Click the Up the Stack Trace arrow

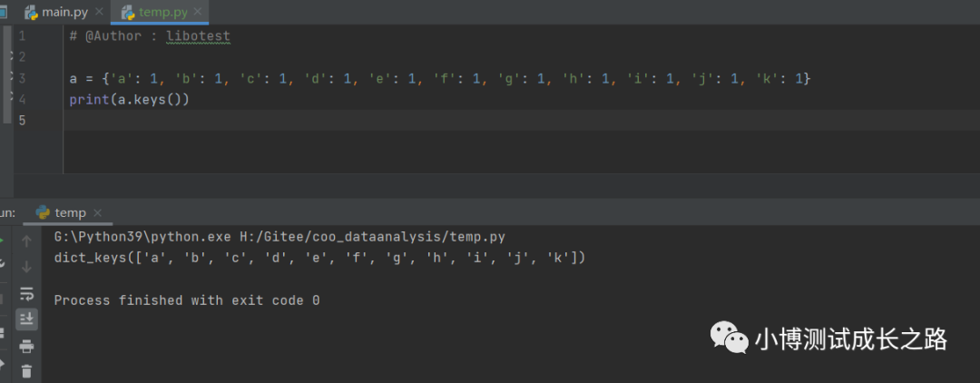click(x=26, y=241)
